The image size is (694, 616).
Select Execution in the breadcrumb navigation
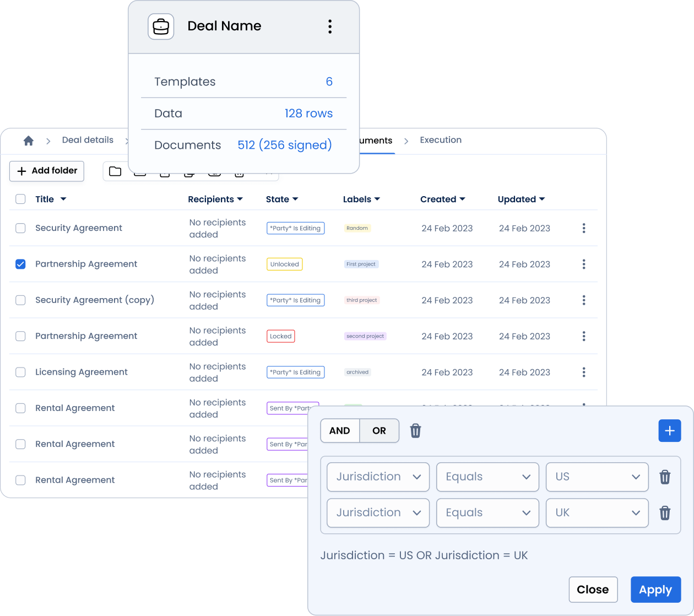441,140
